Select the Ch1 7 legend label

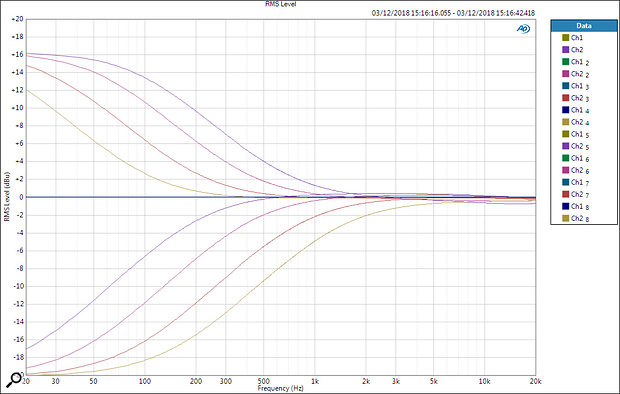pos(580,182)
